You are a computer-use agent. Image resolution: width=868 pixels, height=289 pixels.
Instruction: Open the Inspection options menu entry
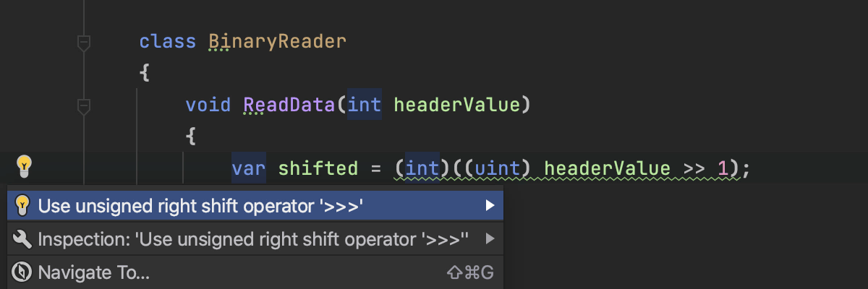tap(253, 239)
